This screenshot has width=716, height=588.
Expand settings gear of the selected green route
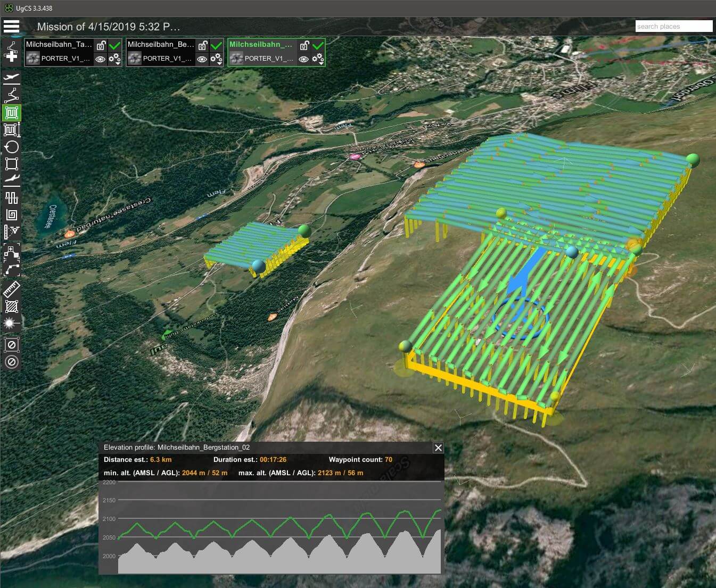[318, 59]
